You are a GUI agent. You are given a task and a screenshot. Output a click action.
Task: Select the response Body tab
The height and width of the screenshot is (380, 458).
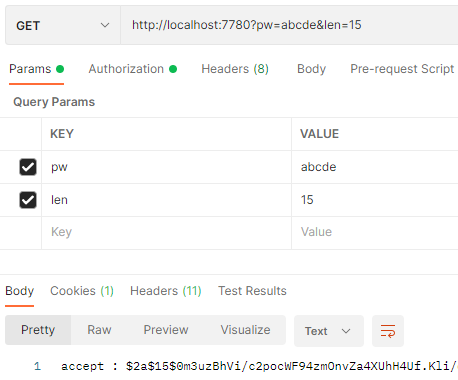click(19, 291)
